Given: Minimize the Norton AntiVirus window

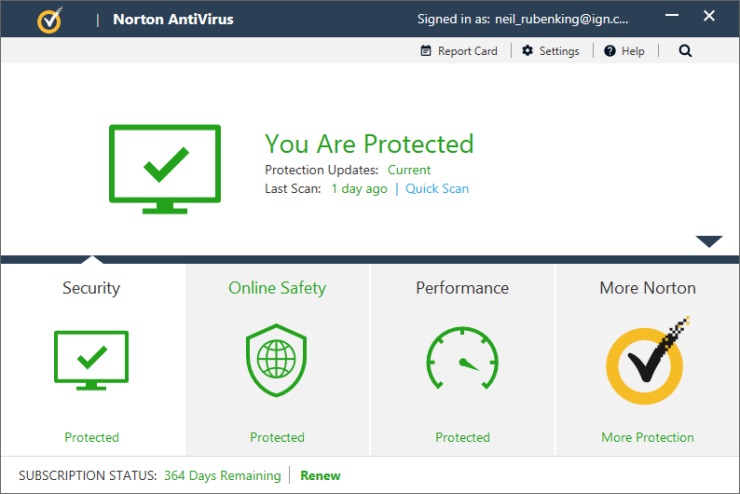Looking at the screenshot, I should click(x=668, y=17).
